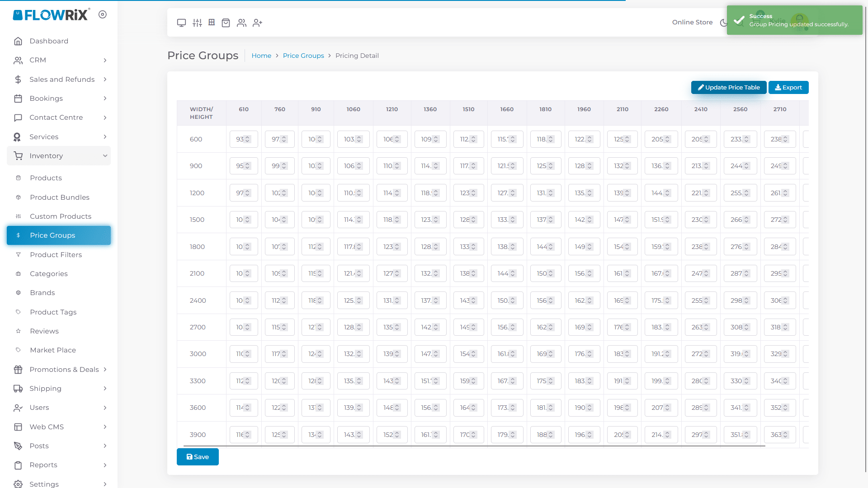Open the Products submenu item

coord(46,178)
